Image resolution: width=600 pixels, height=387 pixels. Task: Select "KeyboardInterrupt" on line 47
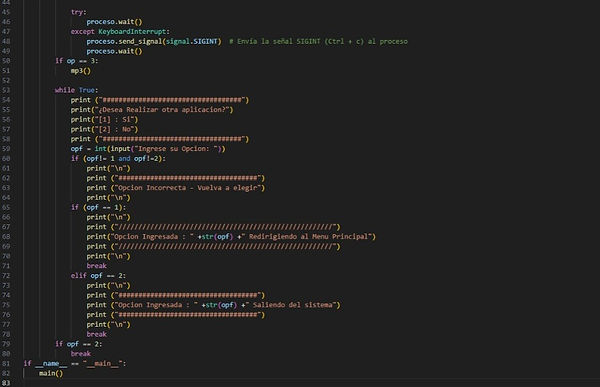132,31
